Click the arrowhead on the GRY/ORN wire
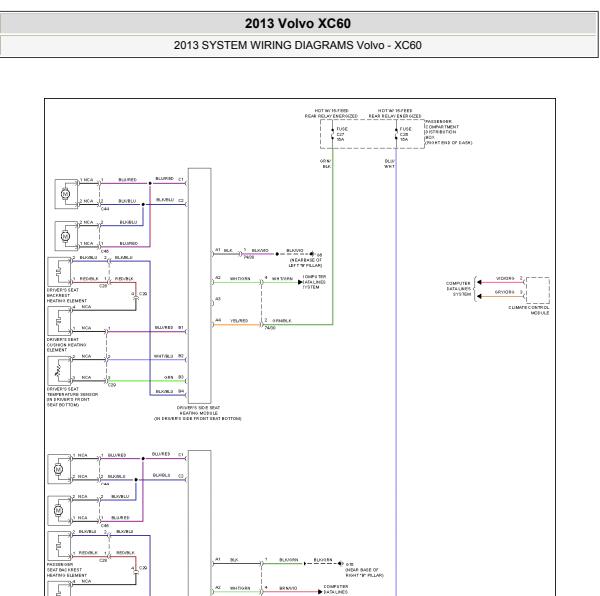 [479, 296]
